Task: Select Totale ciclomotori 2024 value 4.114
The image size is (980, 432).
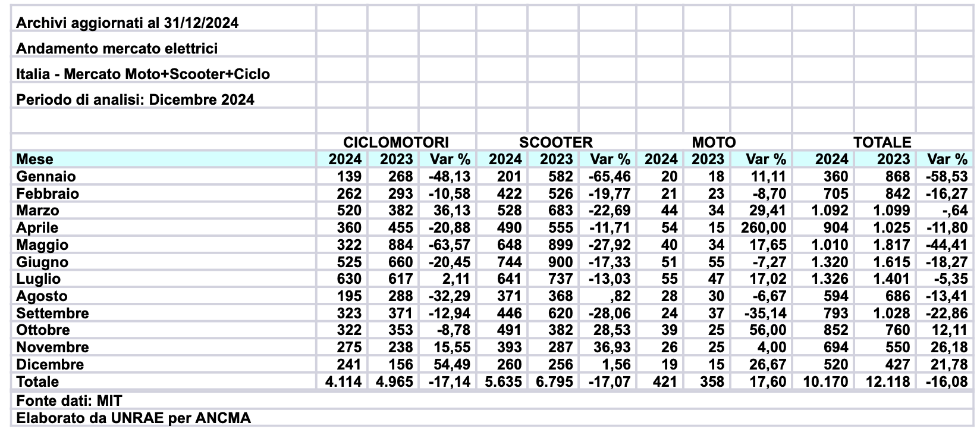Action: (344, 382)
